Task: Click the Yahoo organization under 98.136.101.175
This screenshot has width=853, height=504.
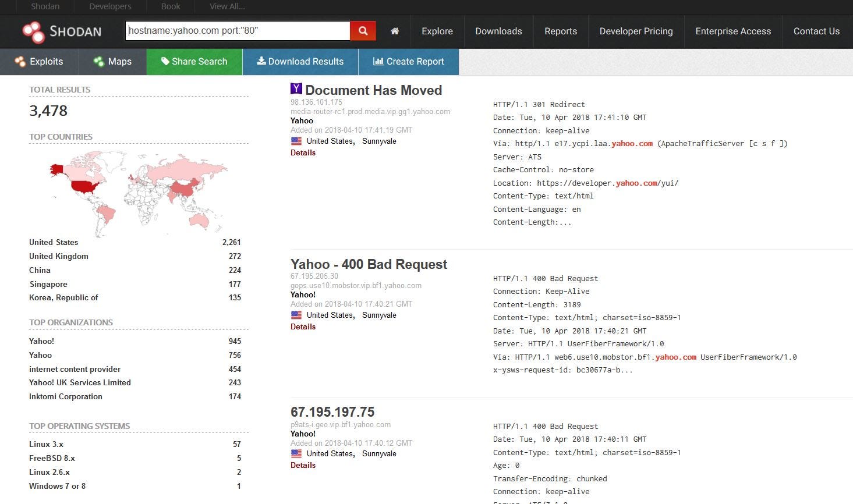Action: (302, 120)
